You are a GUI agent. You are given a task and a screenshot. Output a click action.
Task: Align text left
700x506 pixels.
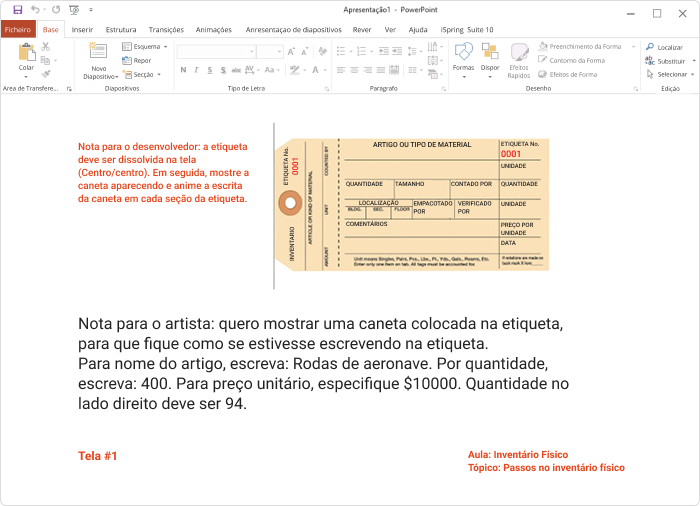(341, 70)
